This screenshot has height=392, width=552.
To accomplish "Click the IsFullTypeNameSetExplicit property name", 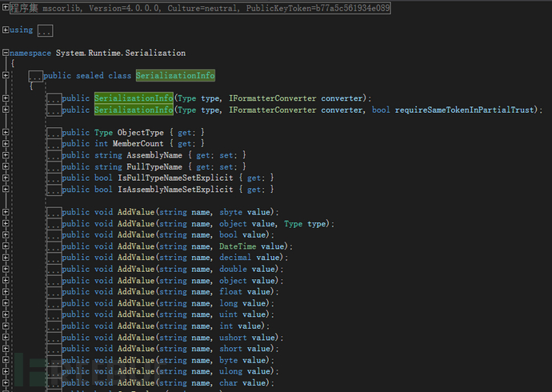I will tap(175, 178).
